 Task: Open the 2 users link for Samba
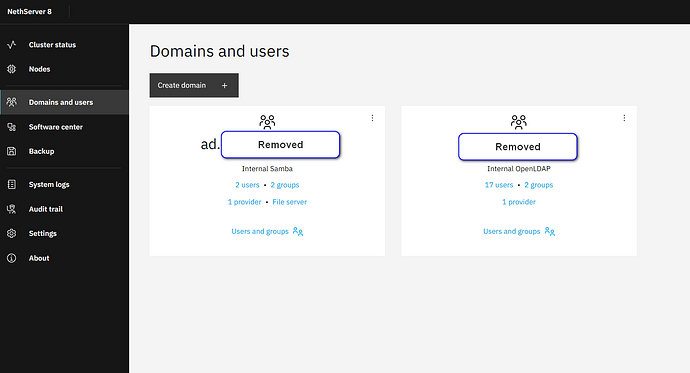point(247,185)
